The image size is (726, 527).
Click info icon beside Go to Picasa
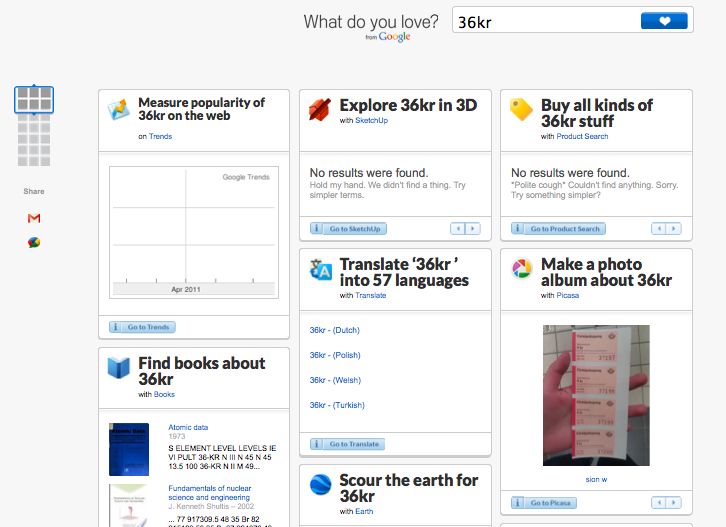pos(518,503)
